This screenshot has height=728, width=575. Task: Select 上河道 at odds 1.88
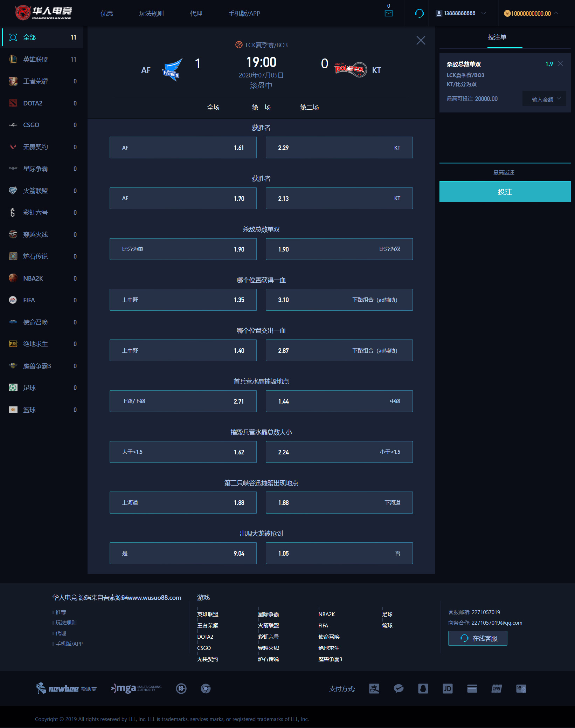point(183,502)
